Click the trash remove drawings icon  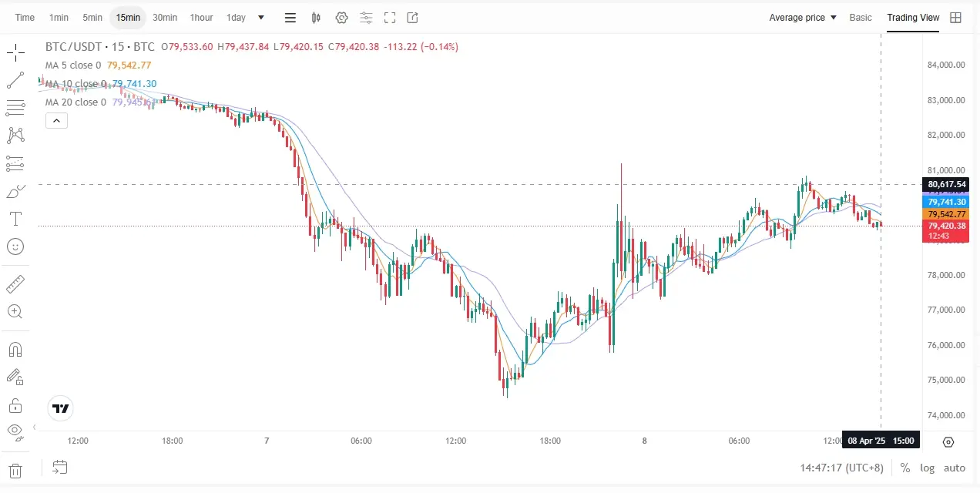click(15, 470)
